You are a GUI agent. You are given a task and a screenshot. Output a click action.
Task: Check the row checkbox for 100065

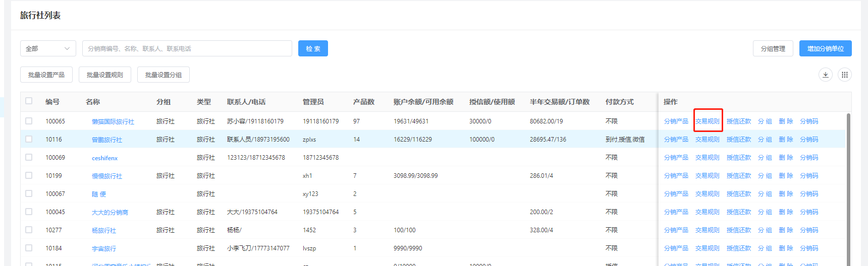(29, 121)
